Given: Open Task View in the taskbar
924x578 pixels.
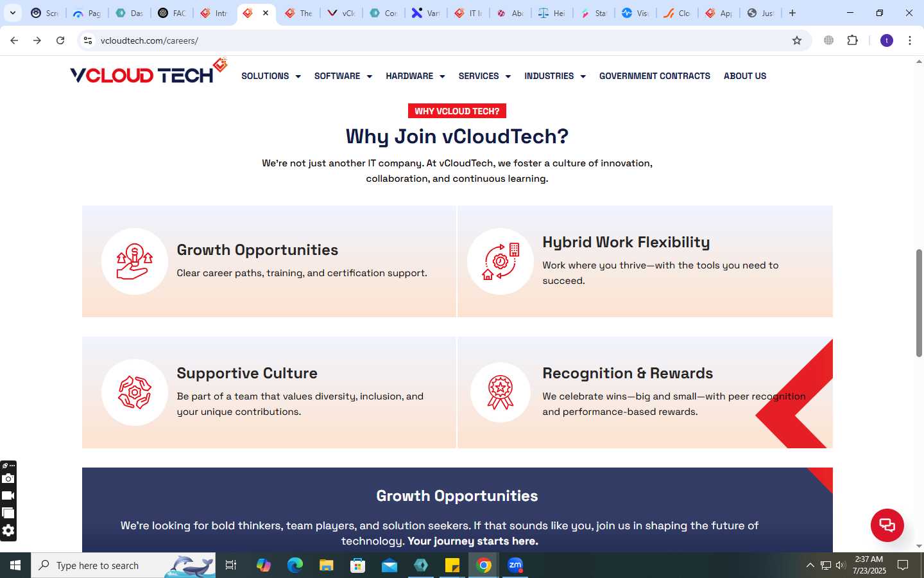Looking at the screenshot, I should pos(231,565).
